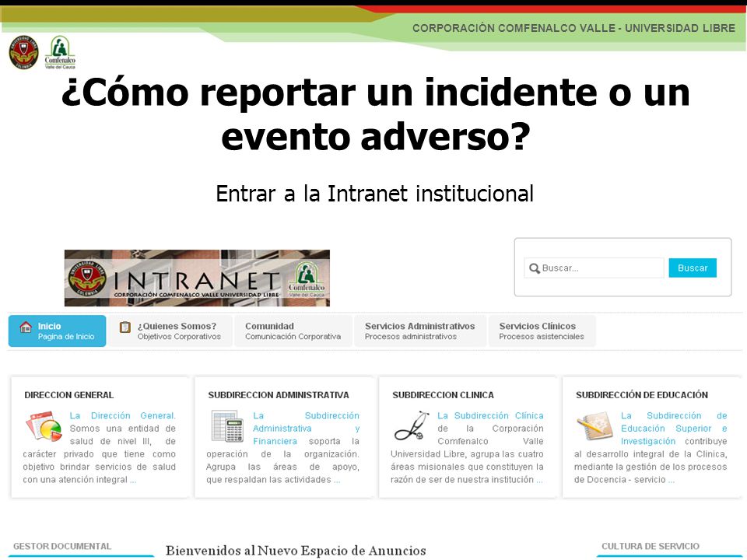Click the Universidad Libre crest logo in header

(23, 52)
